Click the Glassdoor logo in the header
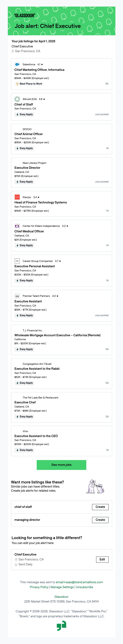The image size is (123, 644). coord(25,15)
